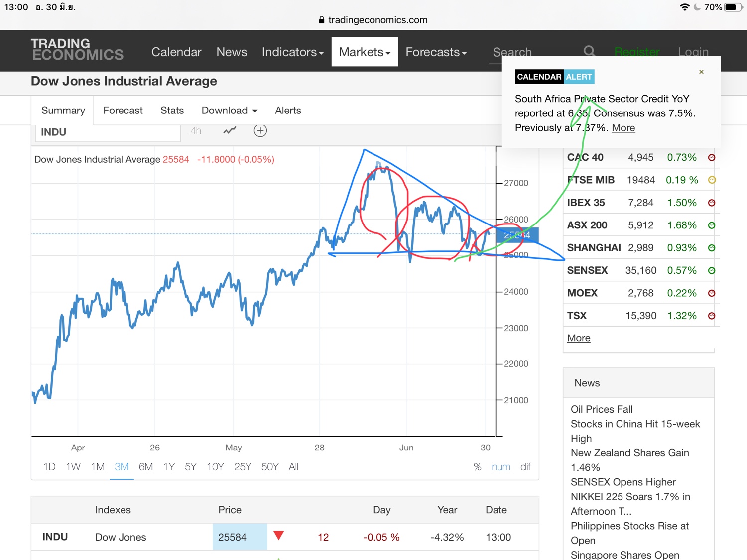The height and width of the screenshot is (560, 747).
Task: Click the clock icon beside ASX 200
Action: click(x=712, y=225)
